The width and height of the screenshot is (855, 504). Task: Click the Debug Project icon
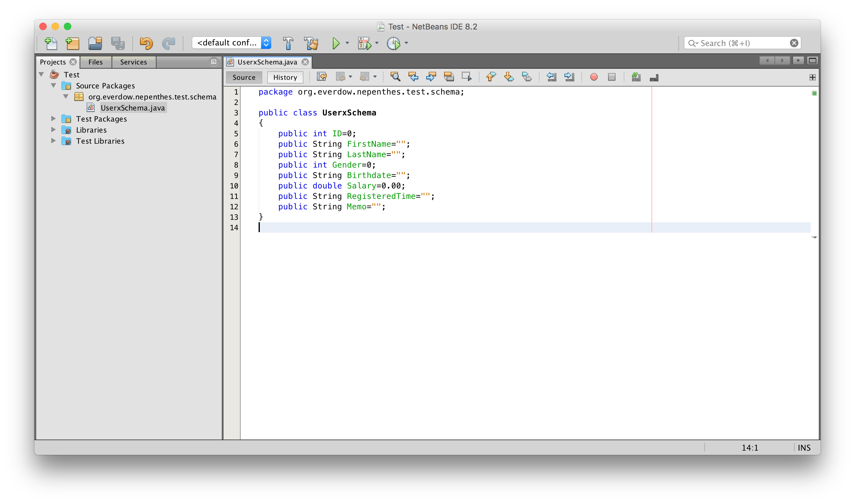tap(364, 43)
